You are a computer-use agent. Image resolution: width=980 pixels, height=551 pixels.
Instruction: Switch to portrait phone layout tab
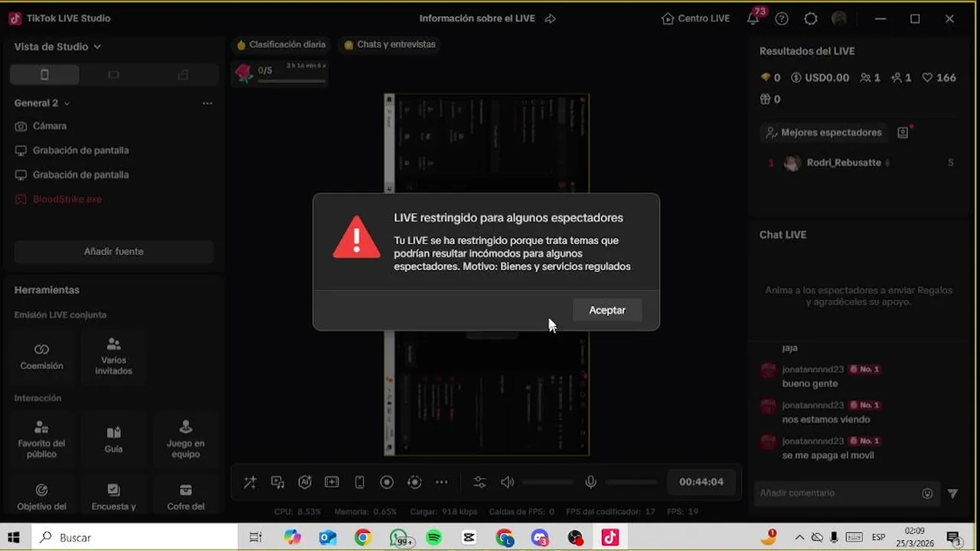tap(44, 74)
